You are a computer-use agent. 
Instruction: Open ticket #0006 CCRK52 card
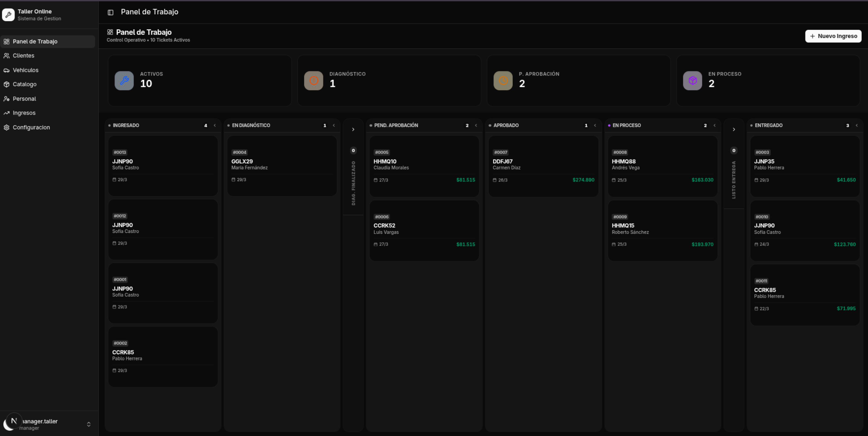click(424, 230)
